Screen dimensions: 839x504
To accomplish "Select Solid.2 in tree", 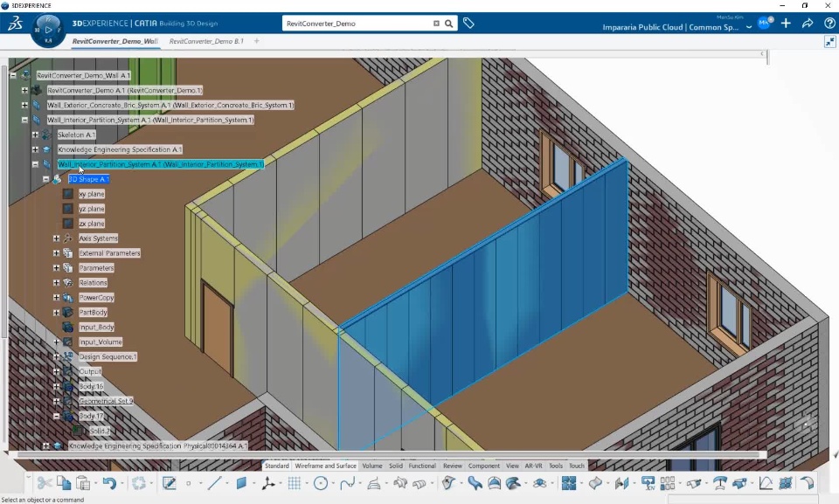I will click(x=100, y=431).
